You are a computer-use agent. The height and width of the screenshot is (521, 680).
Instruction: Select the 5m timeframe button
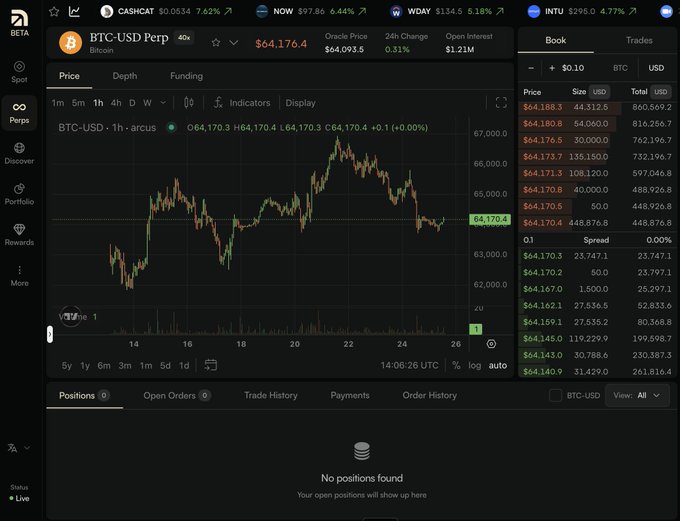(78, 103)
